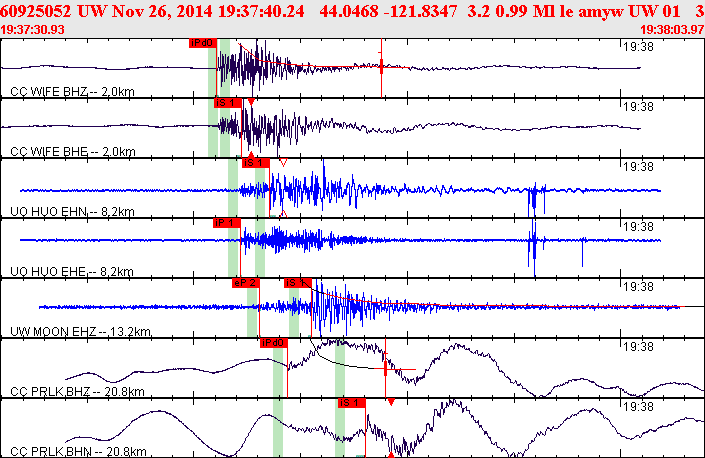This screenshot has width=705, height=458.
Task: Click the red down triangle below PRLK BHZ trace
Action: point(391,402)
